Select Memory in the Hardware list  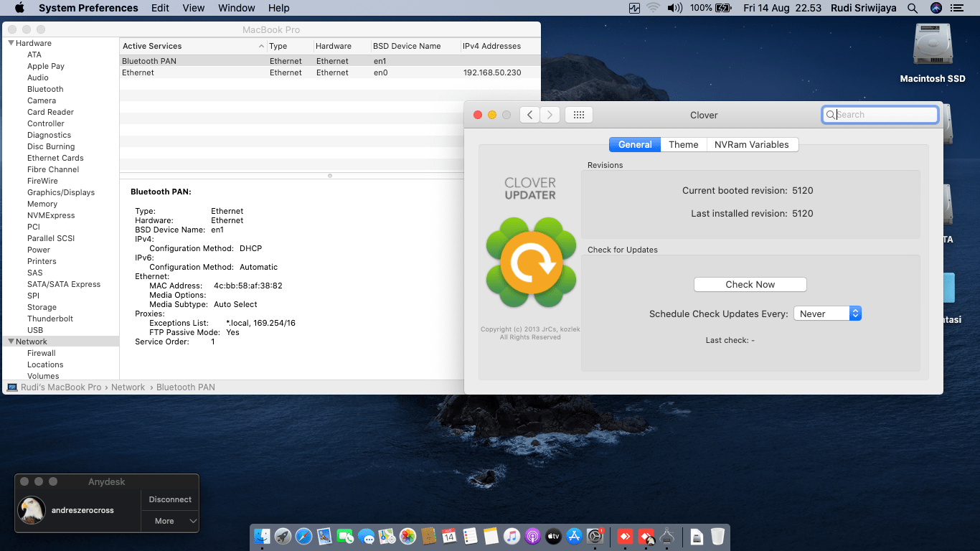click(42, 204)
